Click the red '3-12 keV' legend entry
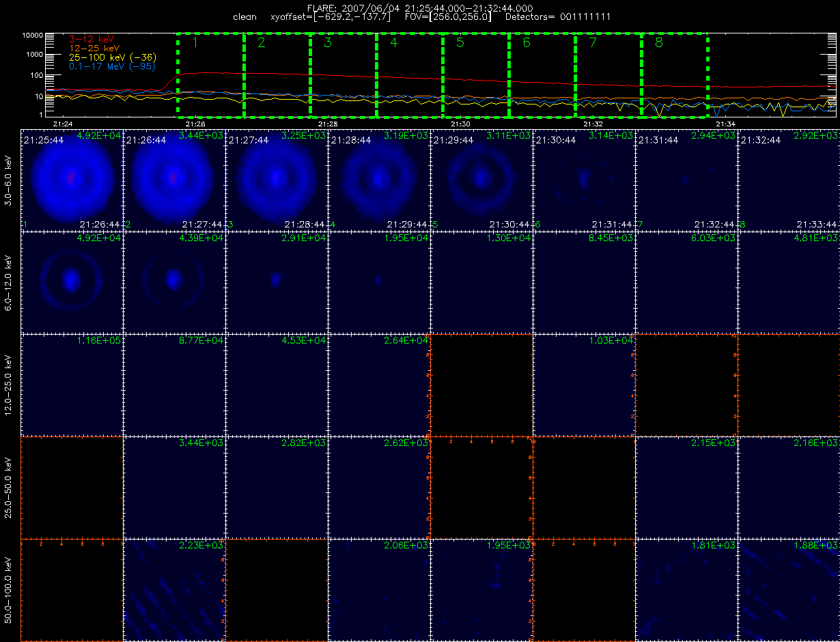Screen dimensions: 840x642 coord(90,40)
